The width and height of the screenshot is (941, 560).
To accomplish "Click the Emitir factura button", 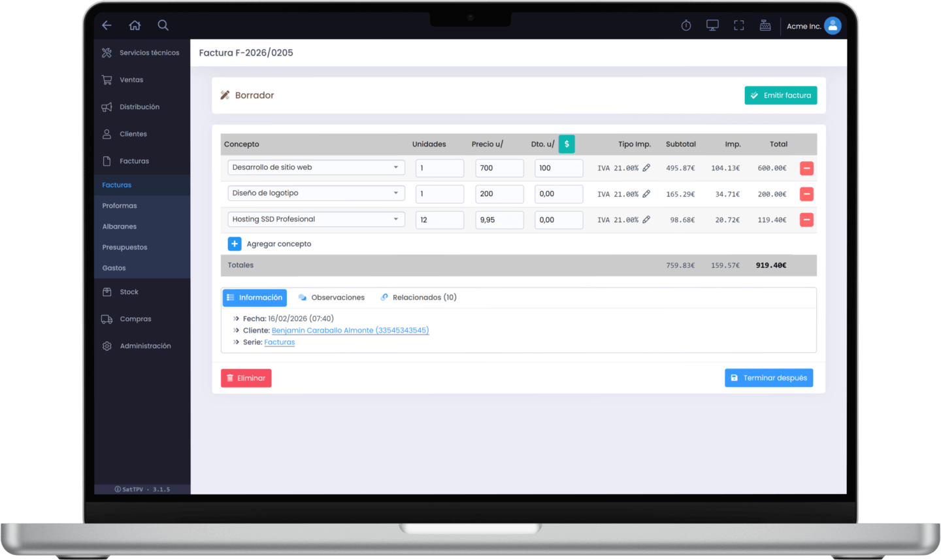I will click(780, 95).
